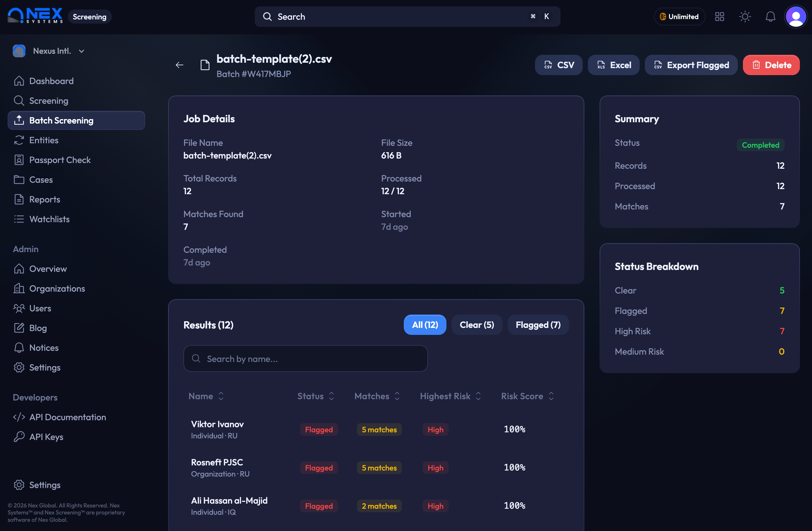Click the Cases folder icon
The height and width of the screenshot is (531, 812).
tap(19, 180)
